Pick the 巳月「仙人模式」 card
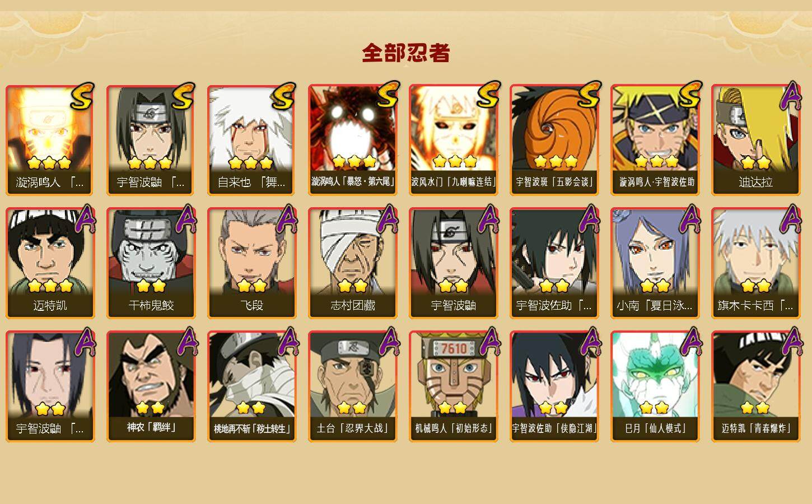The height and width of the screenshot is (504, 812). [655, 386]
